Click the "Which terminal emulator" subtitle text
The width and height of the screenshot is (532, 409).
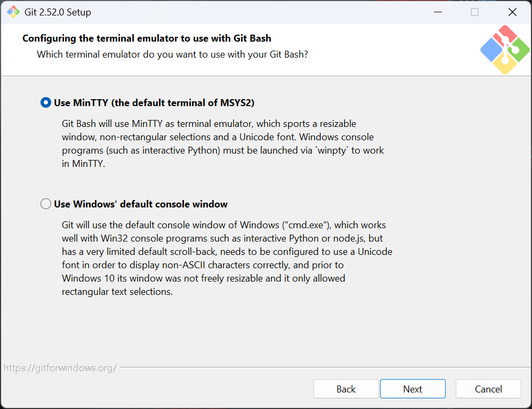[172, 54]
